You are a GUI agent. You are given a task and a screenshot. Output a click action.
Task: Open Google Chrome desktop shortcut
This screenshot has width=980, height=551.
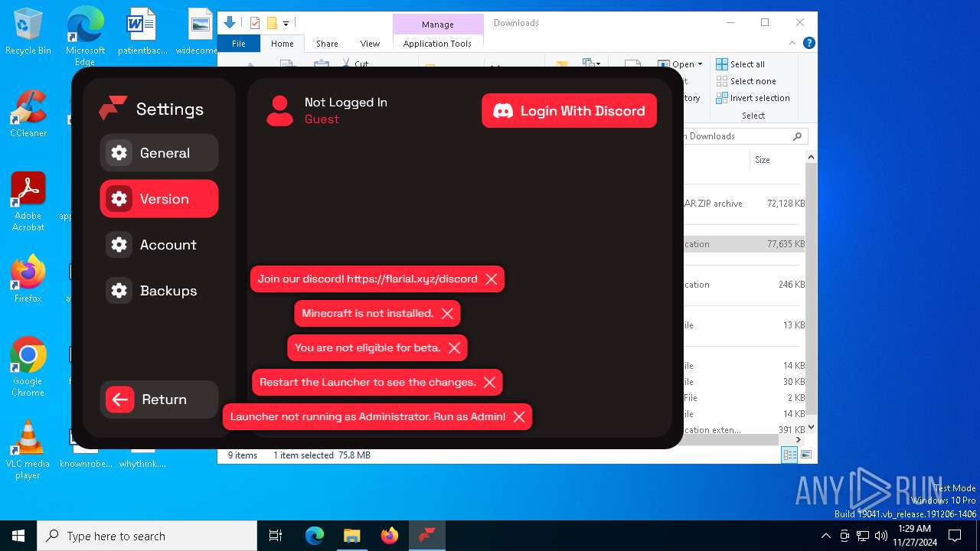pyautogui.click(x=28, y=367)
